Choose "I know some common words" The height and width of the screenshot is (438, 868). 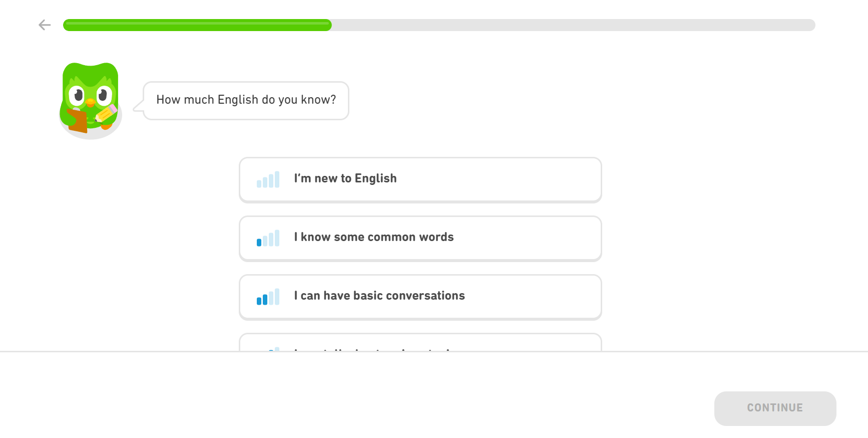coord(420,238)
